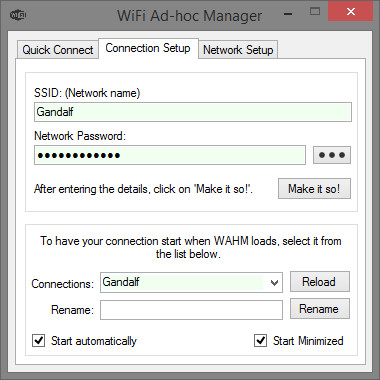Select the Connection Setup tab

tap(148, 48)
